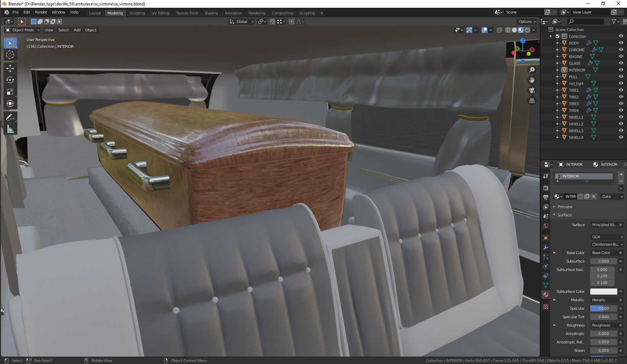Remove material slot with minus button

[x=621, y=181]
